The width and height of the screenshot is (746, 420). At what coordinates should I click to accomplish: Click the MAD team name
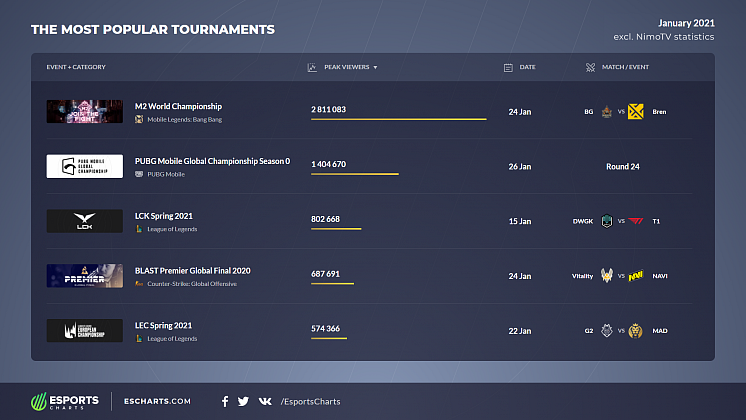(659, 331)
